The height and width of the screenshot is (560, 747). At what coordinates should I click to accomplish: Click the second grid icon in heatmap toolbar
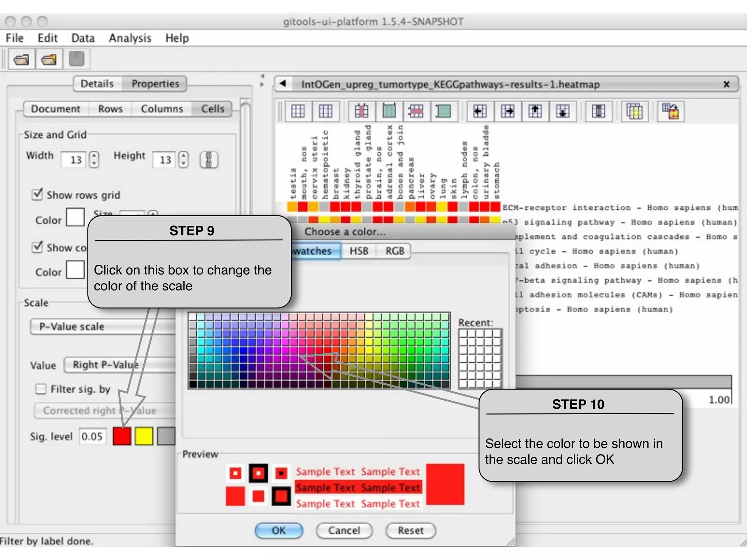click(325, 111)
